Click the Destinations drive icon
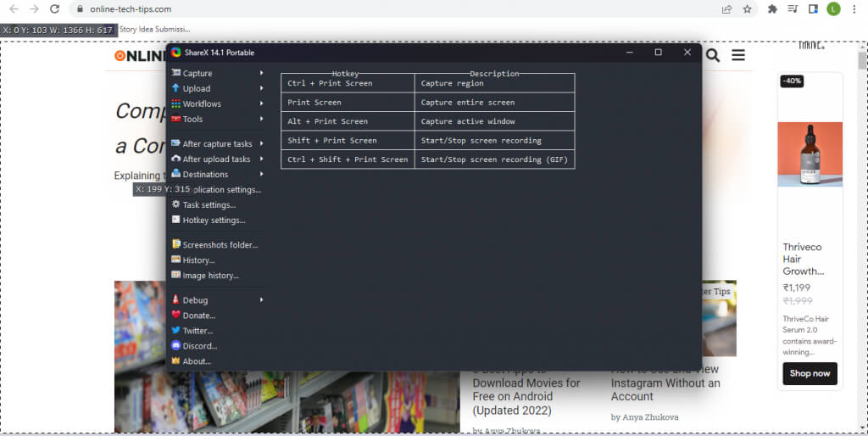This screenshot has width=868, height=436. click(176, 173)
